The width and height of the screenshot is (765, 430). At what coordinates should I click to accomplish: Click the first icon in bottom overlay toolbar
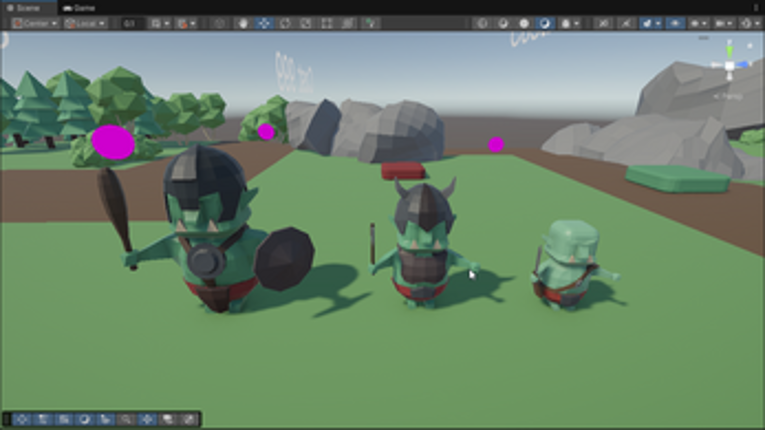tap(22, 420)
